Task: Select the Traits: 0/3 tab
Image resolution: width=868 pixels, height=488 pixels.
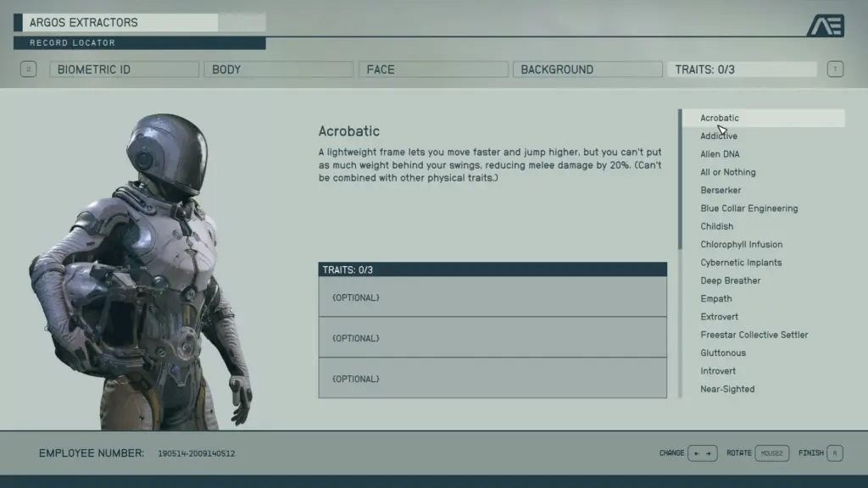Action: 742,69
